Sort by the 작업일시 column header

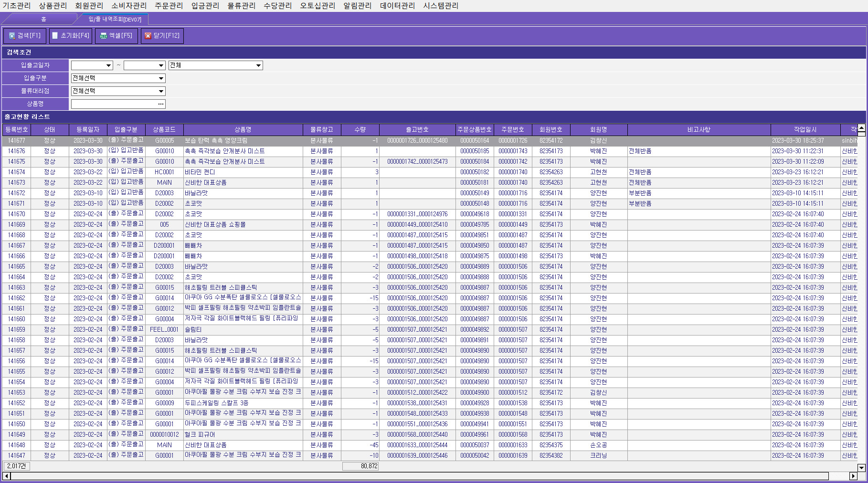click(805, 130)
